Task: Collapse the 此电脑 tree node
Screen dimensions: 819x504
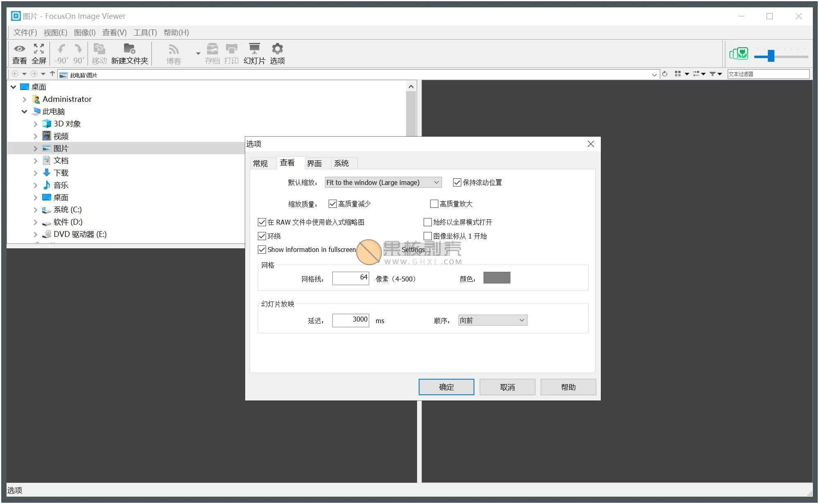Action: click(24, 111)
